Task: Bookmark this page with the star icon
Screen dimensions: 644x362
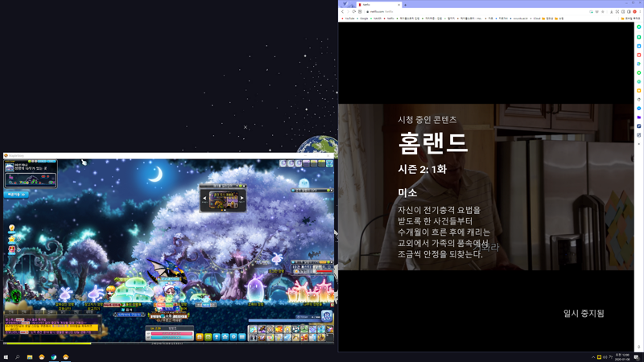Action: 602,11
